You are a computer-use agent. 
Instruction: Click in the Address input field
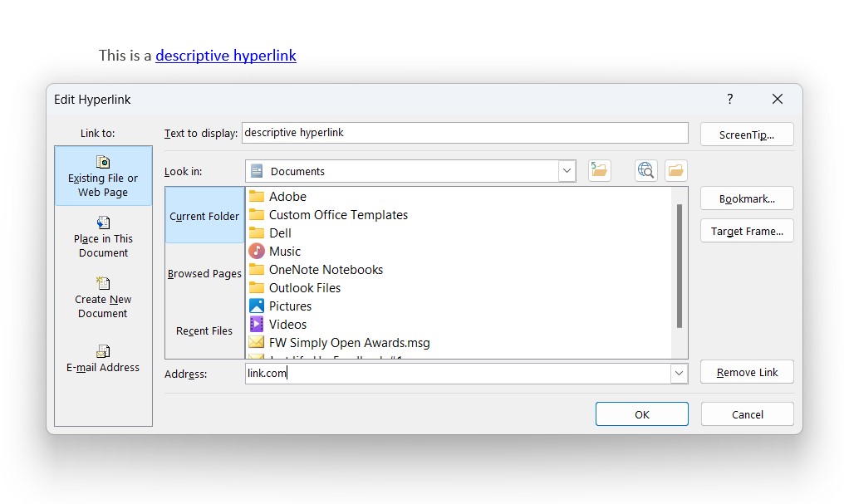(458, 374)
